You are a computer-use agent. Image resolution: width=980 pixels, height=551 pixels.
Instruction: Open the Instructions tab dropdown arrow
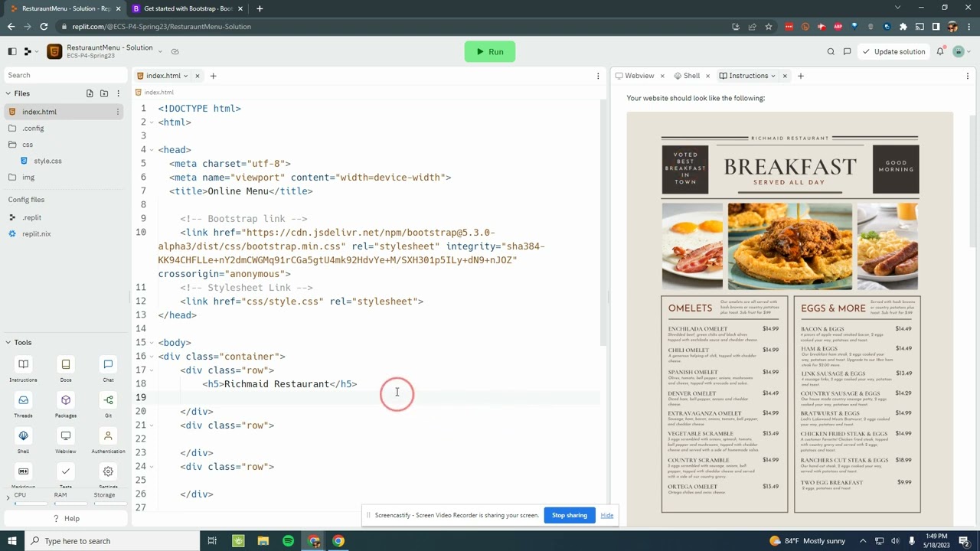point(773,76)
